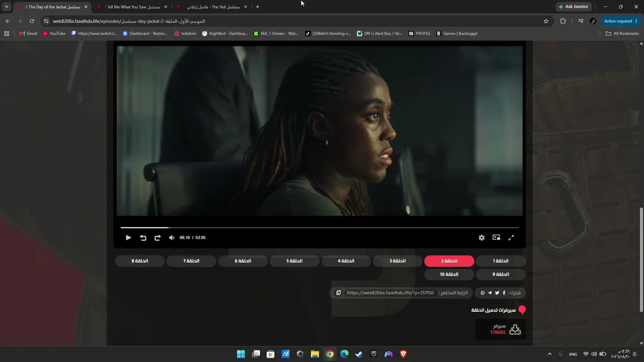644x362 pixels.
Task: Open the Chrome extensions menu
Action: (x=563, y=21)
